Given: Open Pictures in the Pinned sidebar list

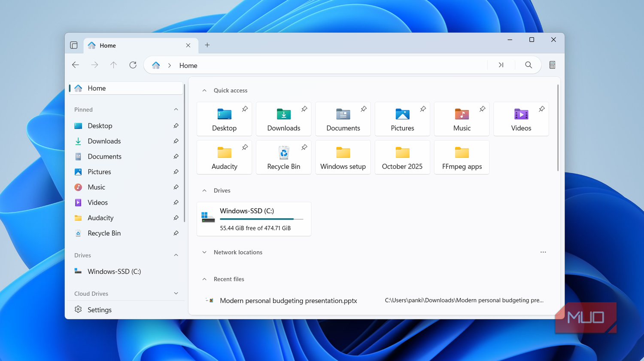Looking at the screenshot, I should point(126,172).
